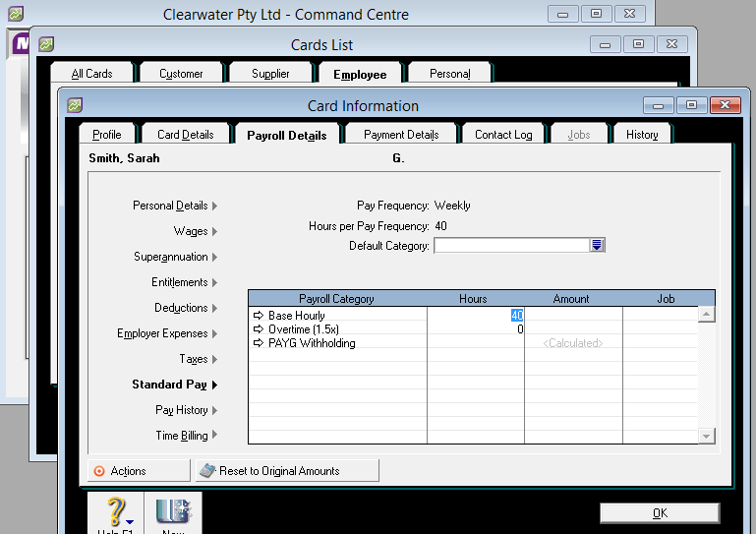Click the PAYG Withholding Calculated amount
The width and height of the screenshot is (756, 534).
pyautogui.click(x=573, y=343)
